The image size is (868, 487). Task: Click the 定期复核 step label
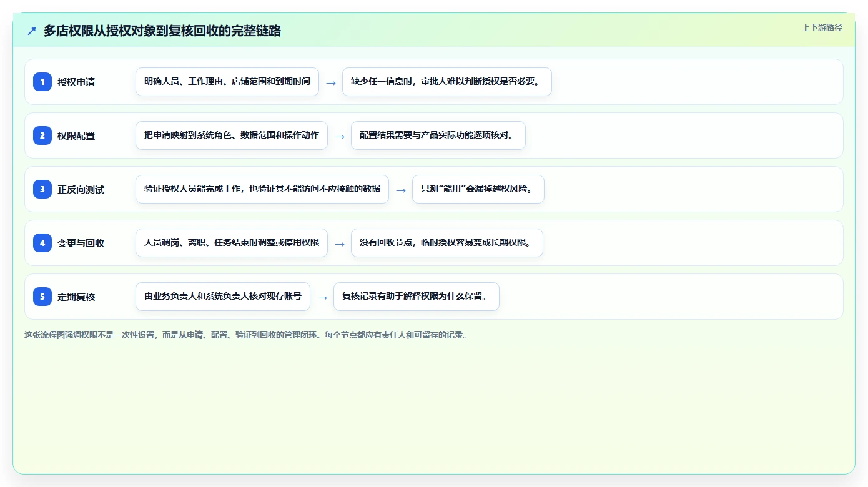click(x=76, y=297)
